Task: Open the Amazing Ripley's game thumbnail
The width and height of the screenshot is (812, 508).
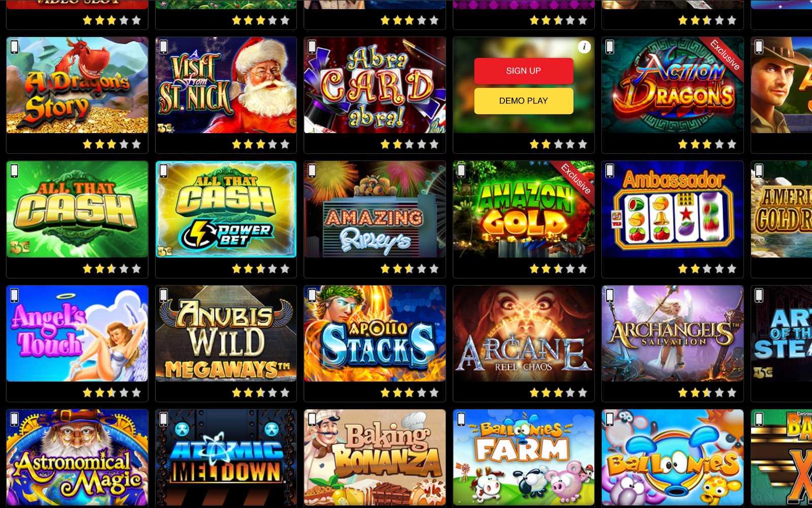Action: [375, 209]
